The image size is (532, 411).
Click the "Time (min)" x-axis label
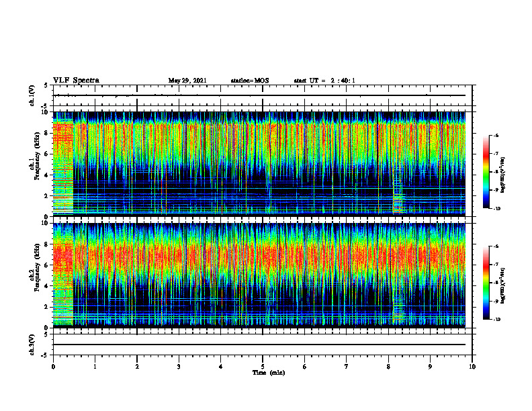pyautogui.click(x=269, y=373)
